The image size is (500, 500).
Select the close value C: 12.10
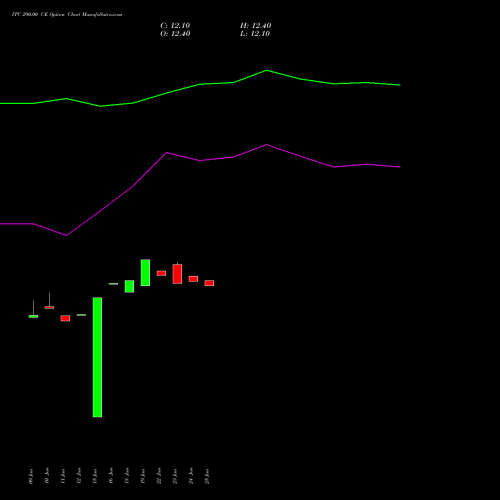click(175, 26)
